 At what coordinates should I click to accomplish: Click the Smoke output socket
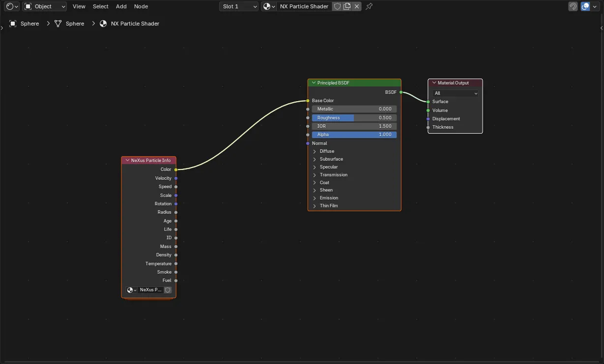(x=176, y=272)
